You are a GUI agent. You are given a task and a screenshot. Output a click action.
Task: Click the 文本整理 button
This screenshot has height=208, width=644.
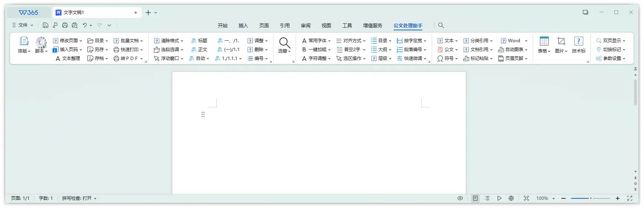(68, 58)
